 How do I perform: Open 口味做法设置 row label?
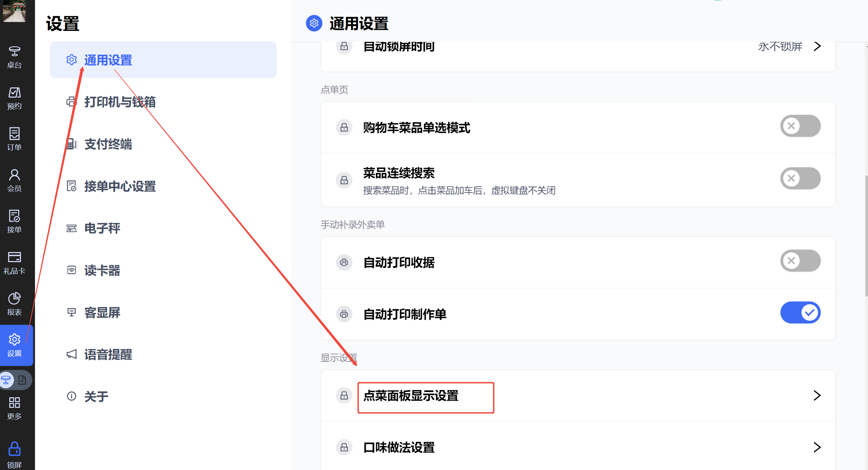[399, 447]
